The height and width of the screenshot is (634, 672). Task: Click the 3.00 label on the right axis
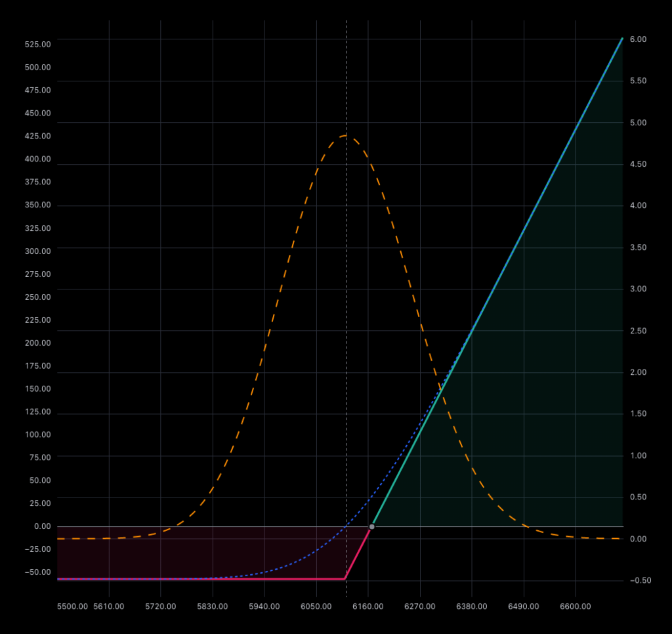pyautogui.click(x=638, y=289)
